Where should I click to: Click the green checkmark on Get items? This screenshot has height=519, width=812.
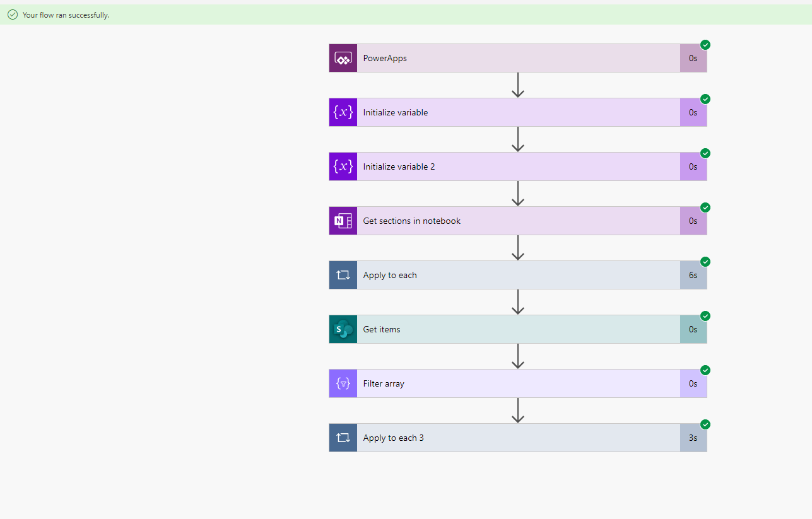click(x=705, y=316)
